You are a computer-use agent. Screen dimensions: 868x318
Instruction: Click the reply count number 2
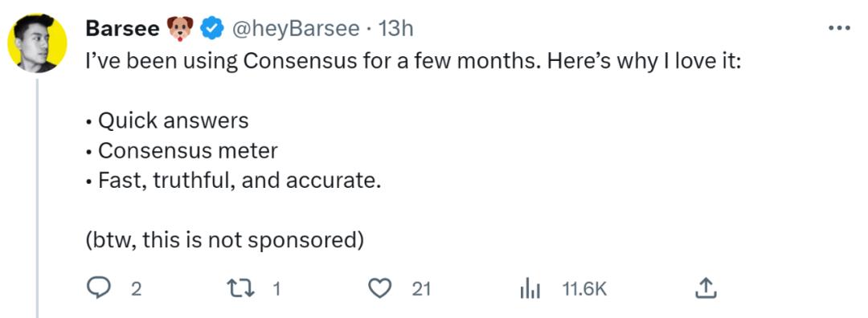click(x=136, y=289)
